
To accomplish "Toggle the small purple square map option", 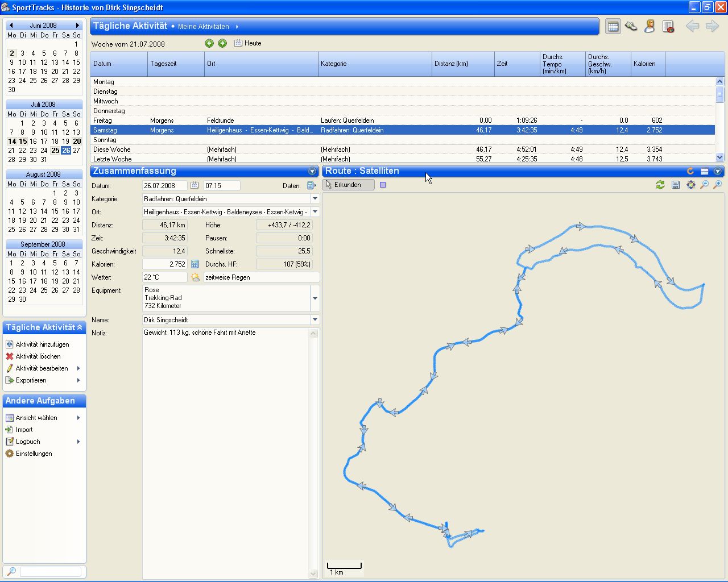I will pos(383,185).
